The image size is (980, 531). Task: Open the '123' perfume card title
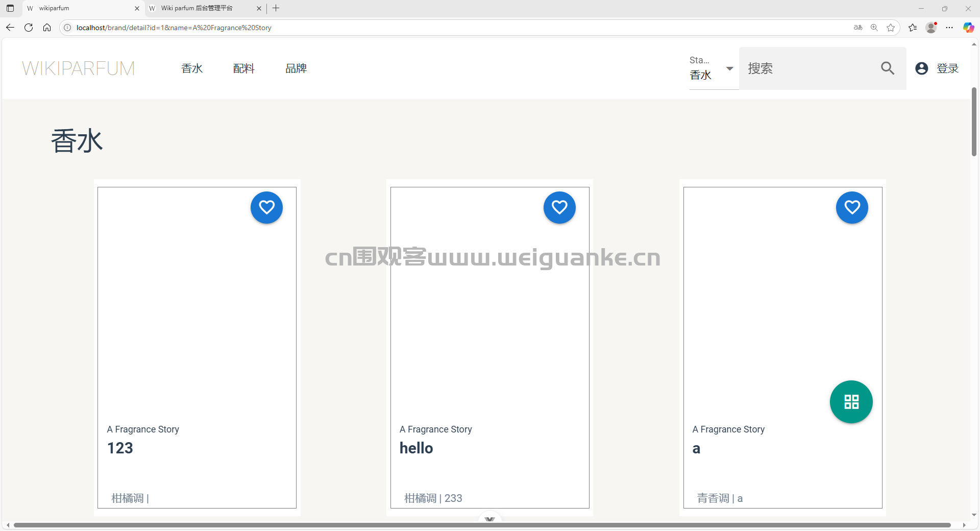pos(120,448)
